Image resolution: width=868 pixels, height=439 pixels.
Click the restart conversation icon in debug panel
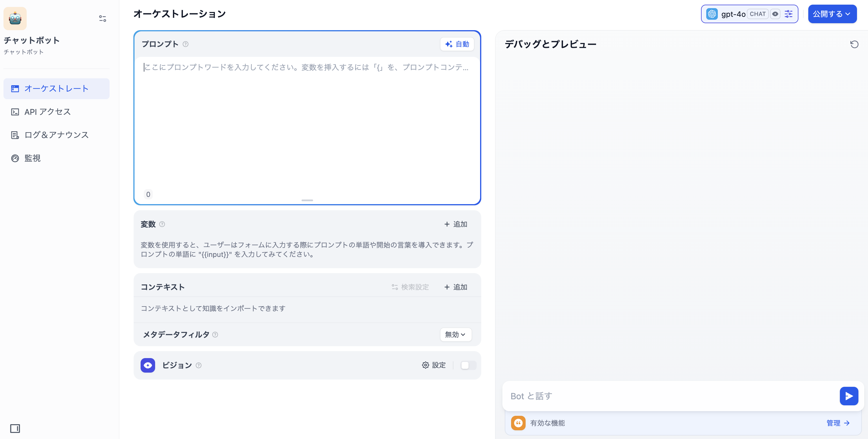[x=854, y=44]
